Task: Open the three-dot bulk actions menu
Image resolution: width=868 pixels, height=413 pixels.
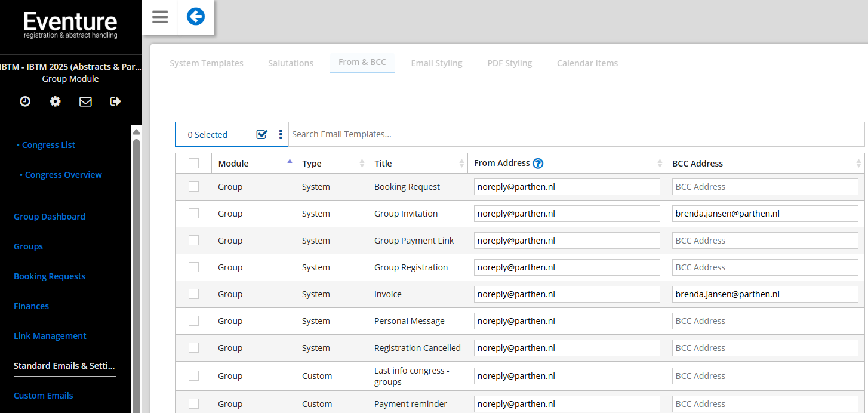Action: (281, 134)
